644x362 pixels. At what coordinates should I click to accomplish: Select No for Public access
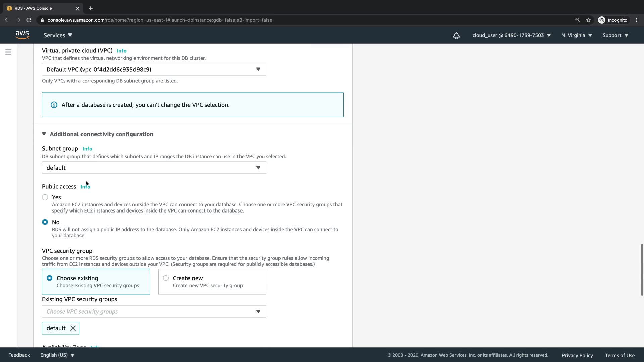[45, 222]
